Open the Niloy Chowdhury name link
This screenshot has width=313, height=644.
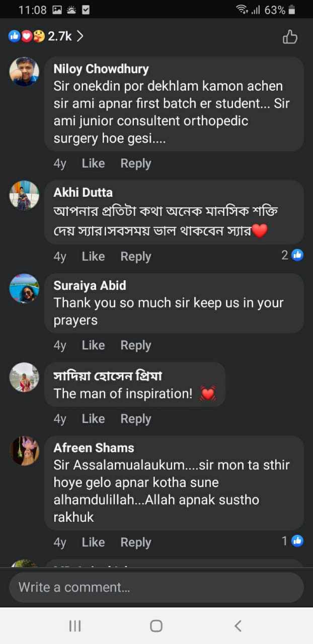point(101,69)
